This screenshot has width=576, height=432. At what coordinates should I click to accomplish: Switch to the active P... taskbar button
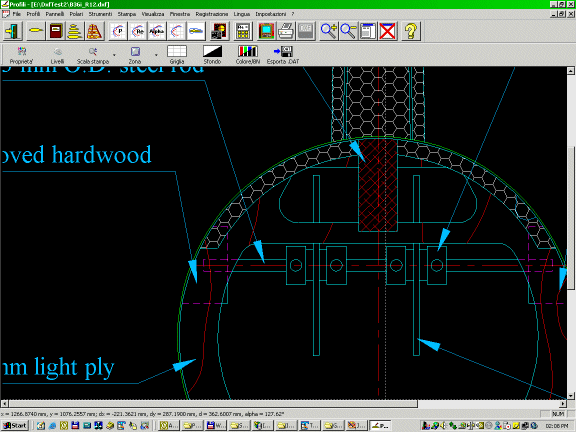pos(379,425)
